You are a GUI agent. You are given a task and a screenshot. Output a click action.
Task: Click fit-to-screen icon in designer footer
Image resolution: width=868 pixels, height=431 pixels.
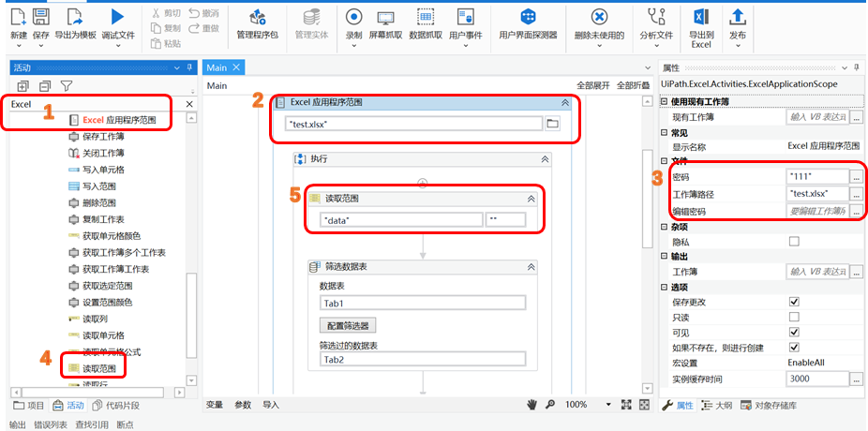[626, 405]
